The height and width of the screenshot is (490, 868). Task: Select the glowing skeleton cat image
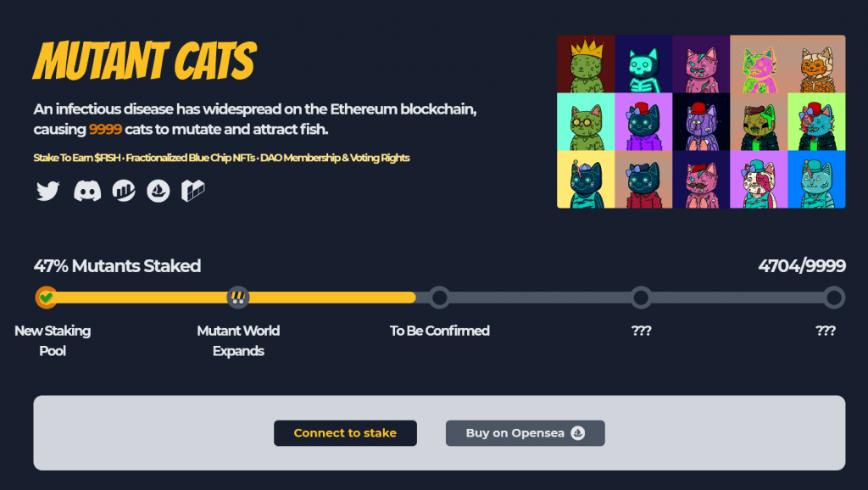[643, 64]
